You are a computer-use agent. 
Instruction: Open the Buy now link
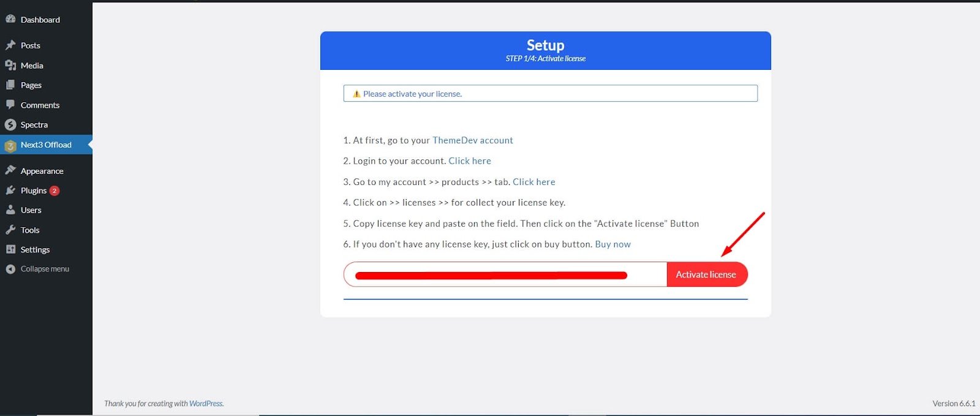[613, 244]
